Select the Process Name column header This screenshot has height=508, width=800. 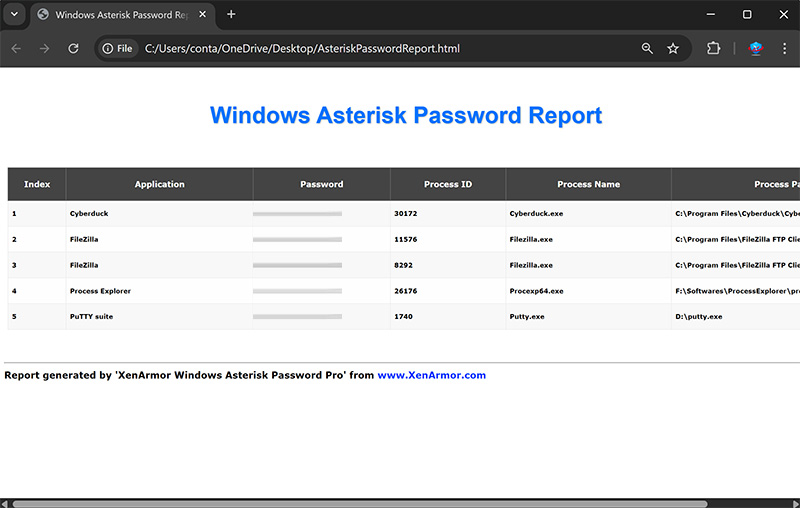pos(588,184)
